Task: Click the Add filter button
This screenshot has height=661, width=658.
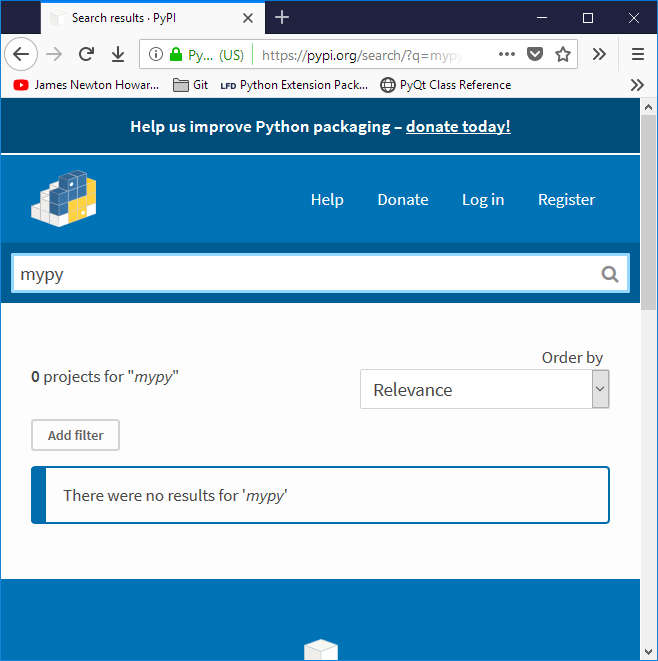Action: coord(75,435)
